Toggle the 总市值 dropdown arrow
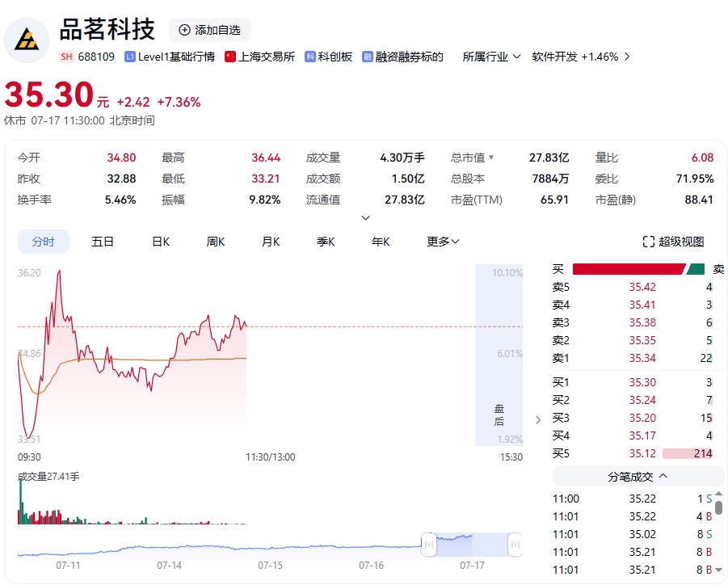This screenshot has width=728, height=585. 490,158
